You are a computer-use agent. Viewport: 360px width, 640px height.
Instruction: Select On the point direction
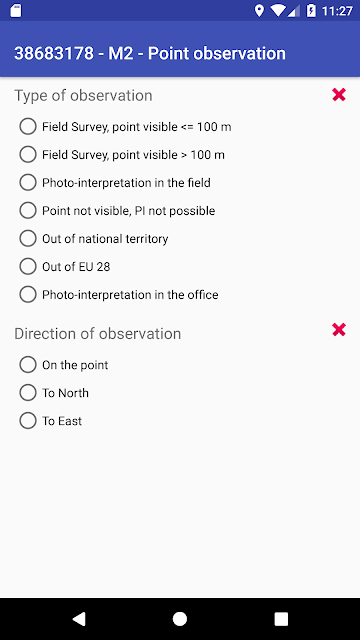click(x=64, y=364)
